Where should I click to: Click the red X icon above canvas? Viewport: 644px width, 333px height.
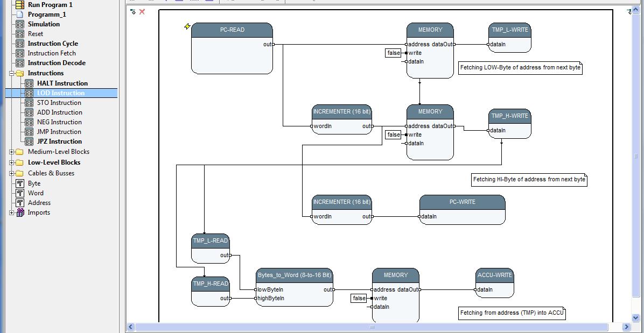[x=142, y=12]
